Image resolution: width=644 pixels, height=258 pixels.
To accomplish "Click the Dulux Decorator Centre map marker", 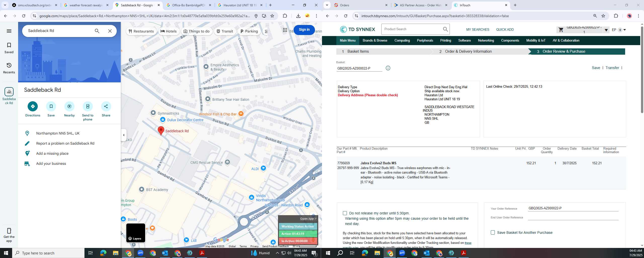I will 163,120.
